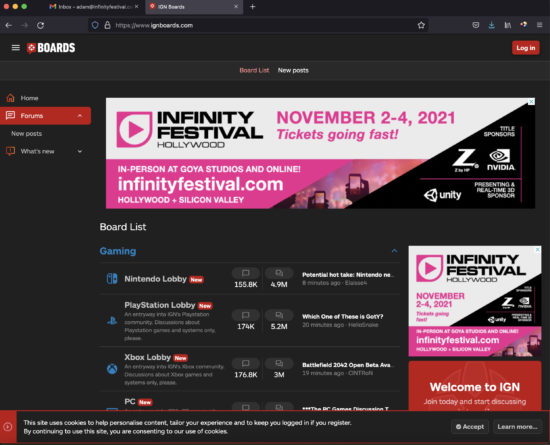Image resolution: width=550 pixels, height=445 pixels.
Task: Open a new browser tab
Action: [x=253, y=7]
